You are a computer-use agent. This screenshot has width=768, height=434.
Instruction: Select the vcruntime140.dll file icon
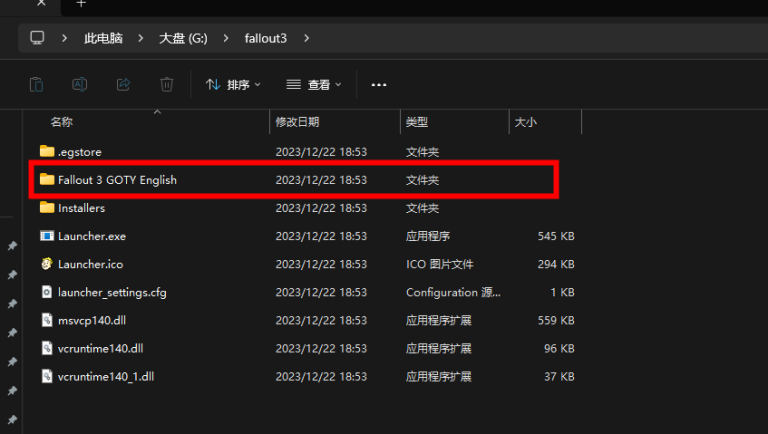click(x=47, y=348)
